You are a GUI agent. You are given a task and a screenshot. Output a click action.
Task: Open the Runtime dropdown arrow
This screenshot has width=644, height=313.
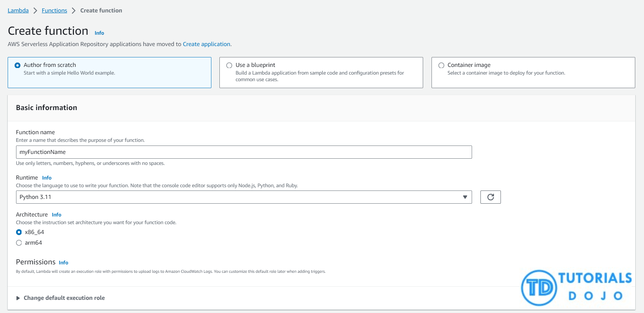tap(465, 197)
